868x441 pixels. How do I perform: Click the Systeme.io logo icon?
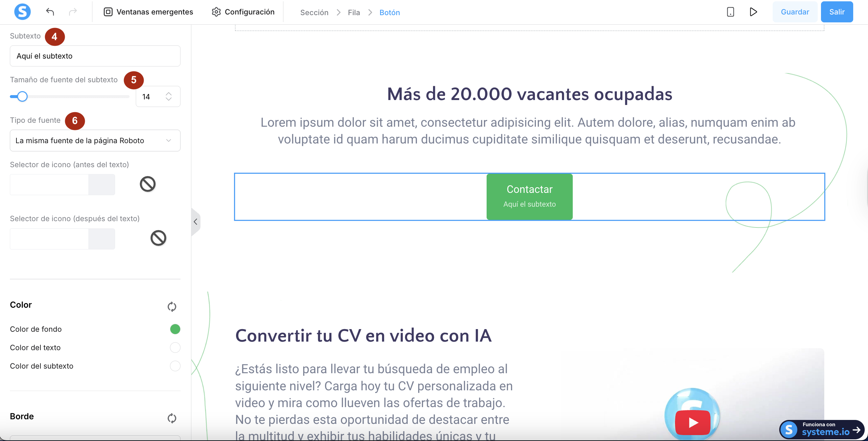point(22,12)
